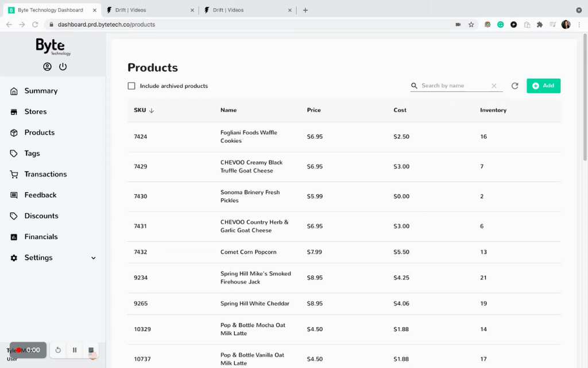Open the Feedback section
Image resolution: width=588 pixels, height=368 pixels.
[41, 195]
